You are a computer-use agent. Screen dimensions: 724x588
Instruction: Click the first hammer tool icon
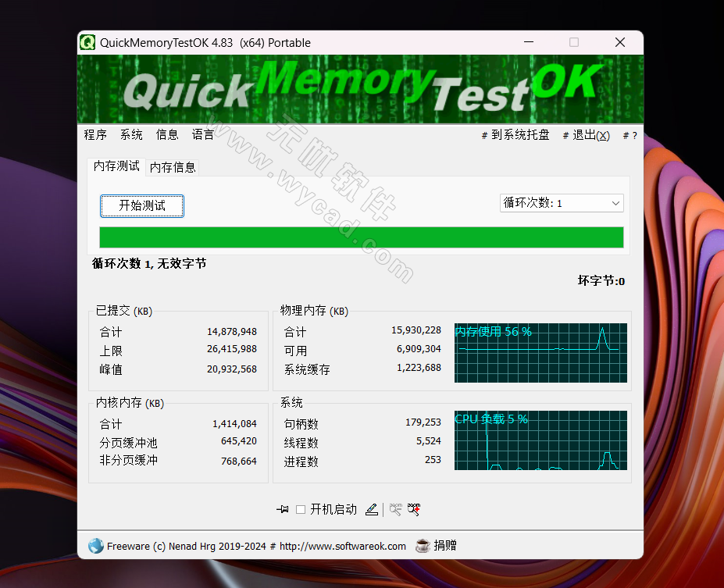(x=395, y=509)
